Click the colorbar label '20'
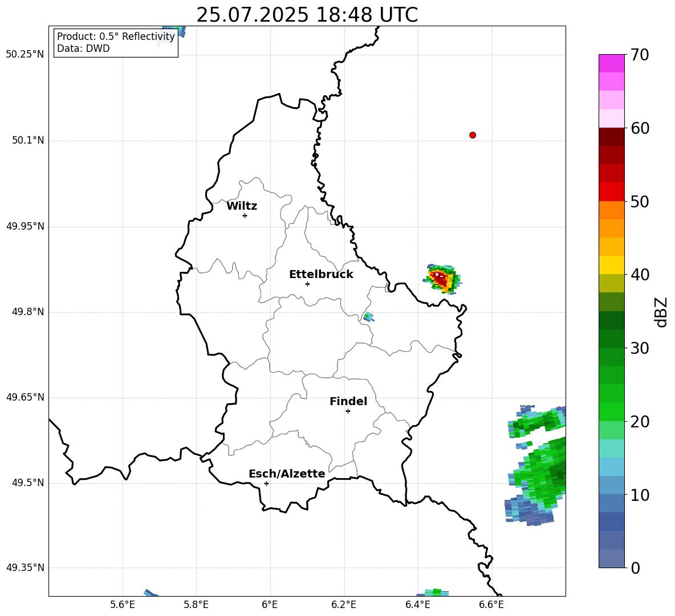This screenshot has height=616, width=675. 640,422
